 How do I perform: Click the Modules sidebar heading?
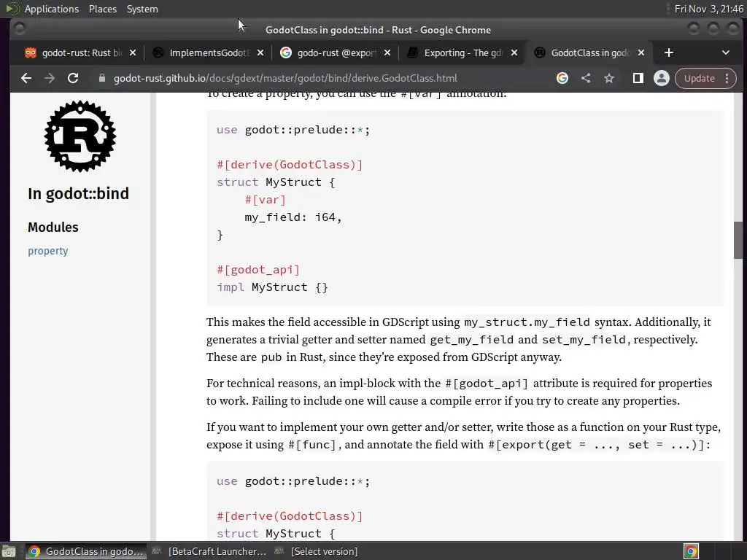point(53,227)
